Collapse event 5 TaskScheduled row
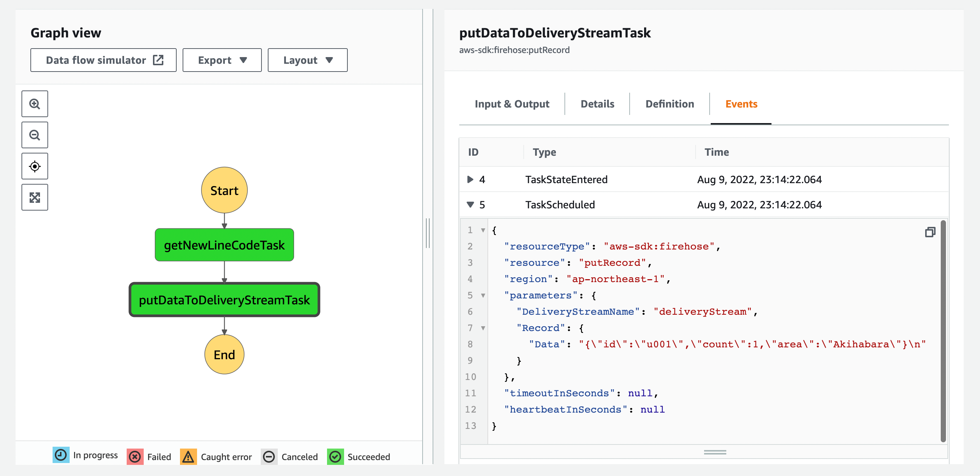980x476 pixels. (x=470, y=205)
